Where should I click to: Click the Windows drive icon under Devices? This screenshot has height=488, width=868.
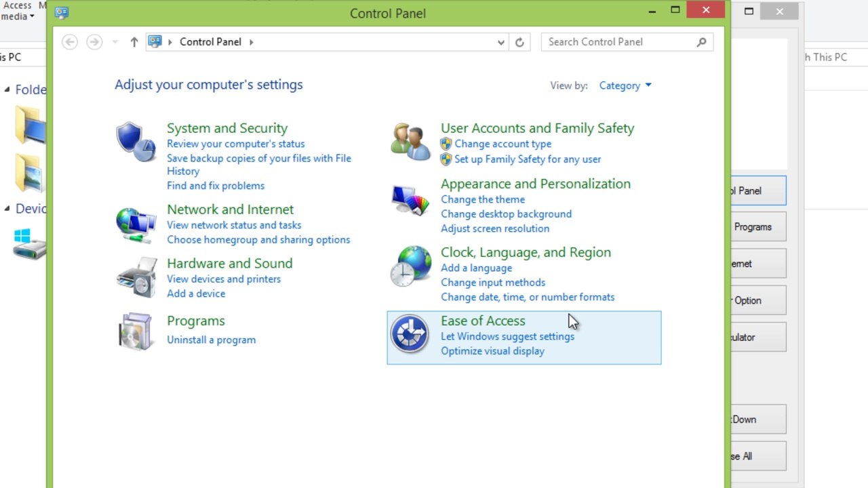coord(29,244)
